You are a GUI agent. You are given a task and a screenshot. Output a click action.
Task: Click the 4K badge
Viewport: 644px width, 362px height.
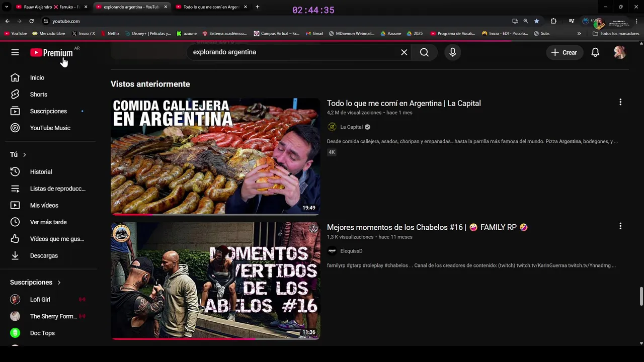coord(332,152)
